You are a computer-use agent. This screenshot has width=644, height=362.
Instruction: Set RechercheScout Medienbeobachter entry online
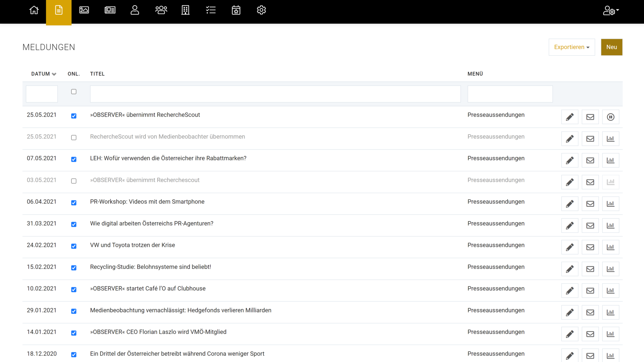74,137
